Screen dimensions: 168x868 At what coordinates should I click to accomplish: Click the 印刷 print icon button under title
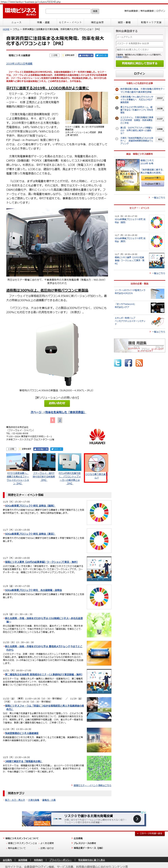point(54,55)
